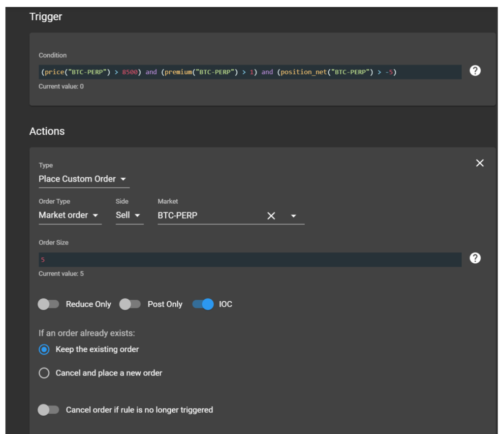
Task: Edit the trigger Condition expression field
Action: click(250, 72)
